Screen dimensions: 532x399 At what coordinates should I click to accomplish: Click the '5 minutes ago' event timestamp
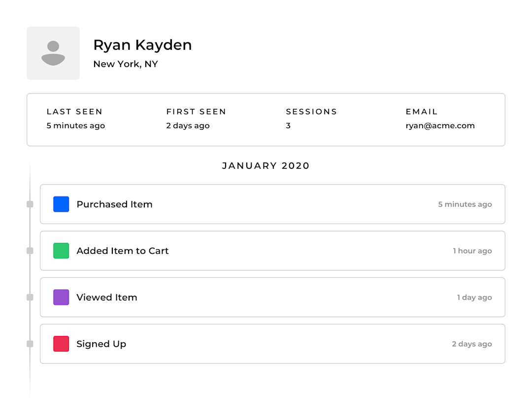tap(465, 204)
